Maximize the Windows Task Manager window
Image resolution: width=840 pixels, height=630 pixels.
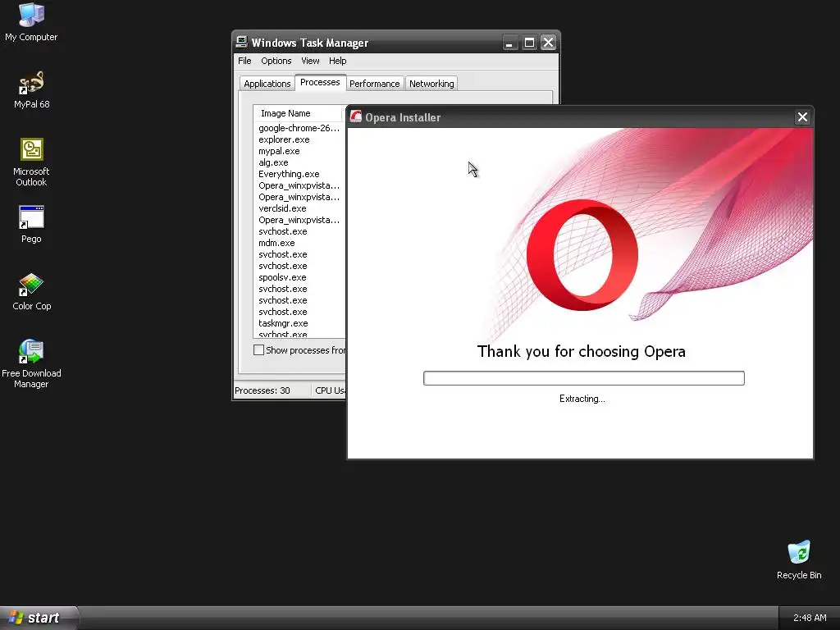pyautogui.click(x=529, y=43)
